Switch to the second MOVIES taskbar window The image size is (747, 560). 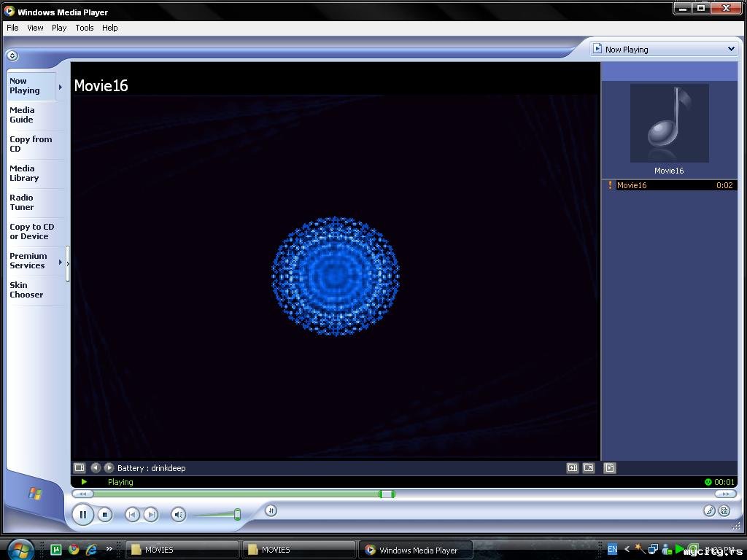298,550
